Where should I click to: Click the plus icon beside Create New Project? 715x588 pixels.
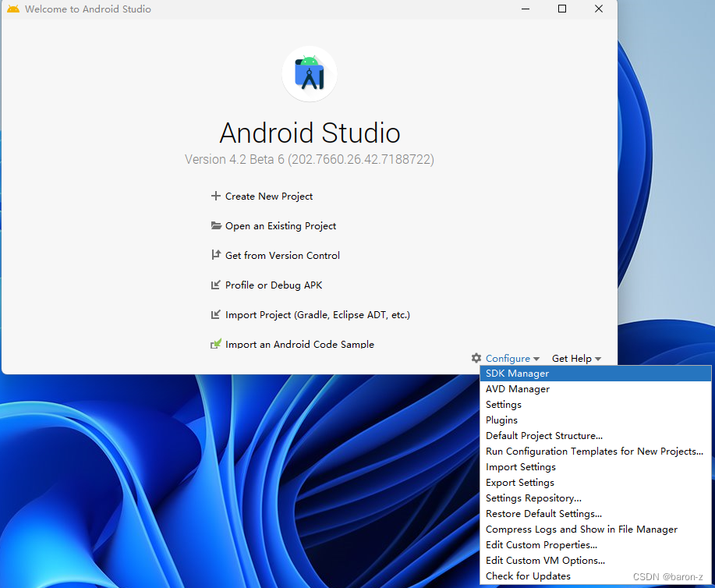tap(216, 197)
